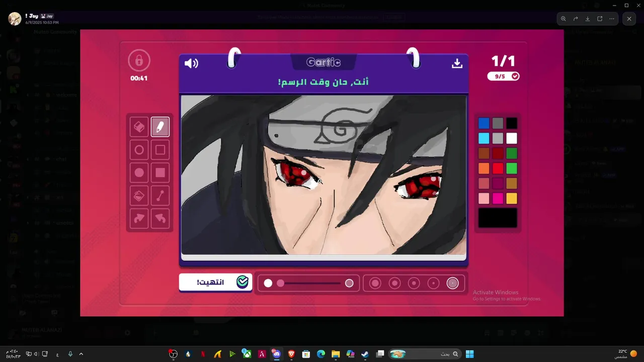The width and height of the screenshot is (644, 362).
Task: Select the second smallest brush size
Action: coord(433,283)
